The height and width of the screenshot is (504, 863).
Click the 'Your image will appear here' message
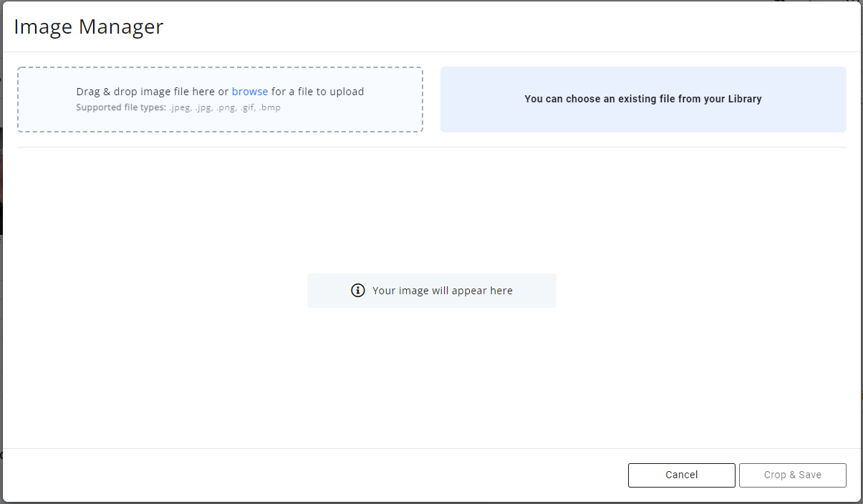pos(442,291)
